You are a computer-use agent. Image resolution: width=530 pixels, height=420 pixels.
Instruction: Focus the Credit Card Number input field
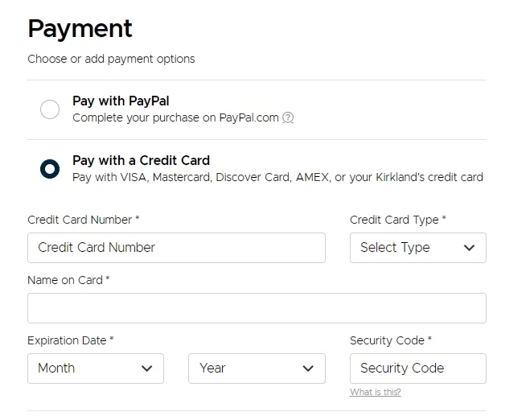[x=176, y=248]
